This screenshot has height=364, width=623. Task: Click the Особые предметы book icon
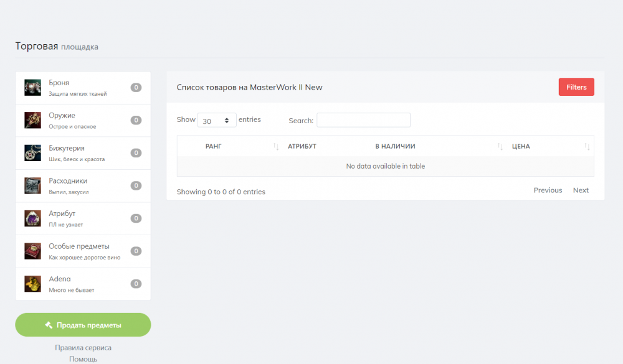click(x=32, y=251)
